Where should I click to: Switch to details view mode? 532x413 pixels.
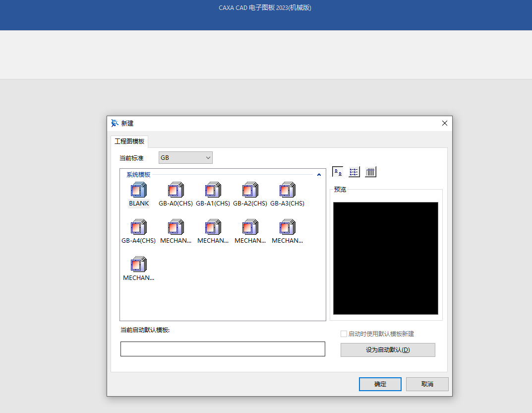pyautogui.click(x=370, y=172)
